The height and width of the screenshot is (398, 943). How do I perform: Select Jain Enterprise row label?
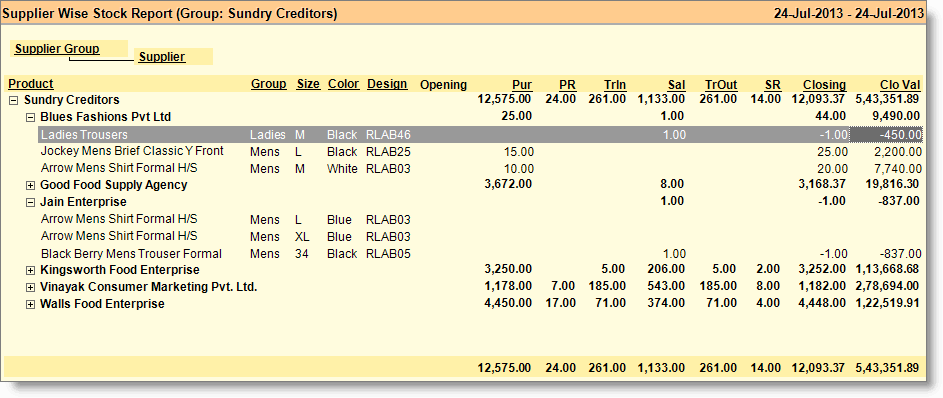(x=83, y=202)
